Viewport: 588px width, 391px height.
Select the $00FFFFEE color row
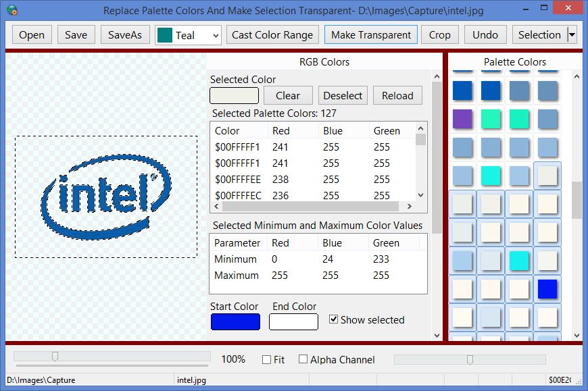313,180
